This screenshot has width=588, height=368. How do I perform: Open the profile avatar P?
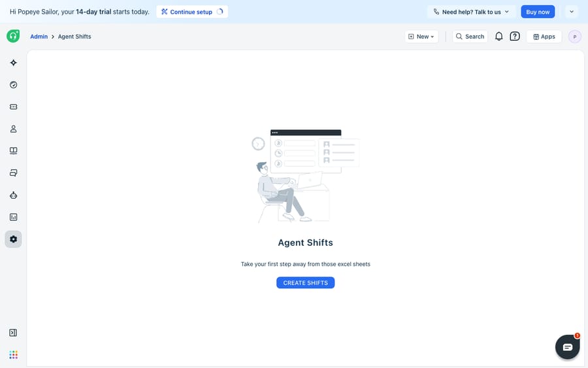(x=574, y=37)
